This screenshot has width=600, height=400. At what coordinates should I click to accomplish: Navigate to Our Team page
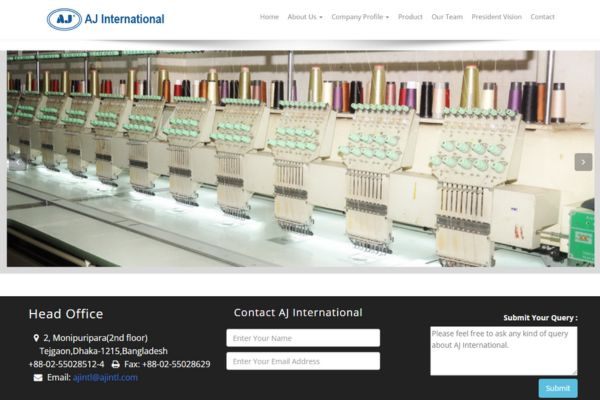447,17
